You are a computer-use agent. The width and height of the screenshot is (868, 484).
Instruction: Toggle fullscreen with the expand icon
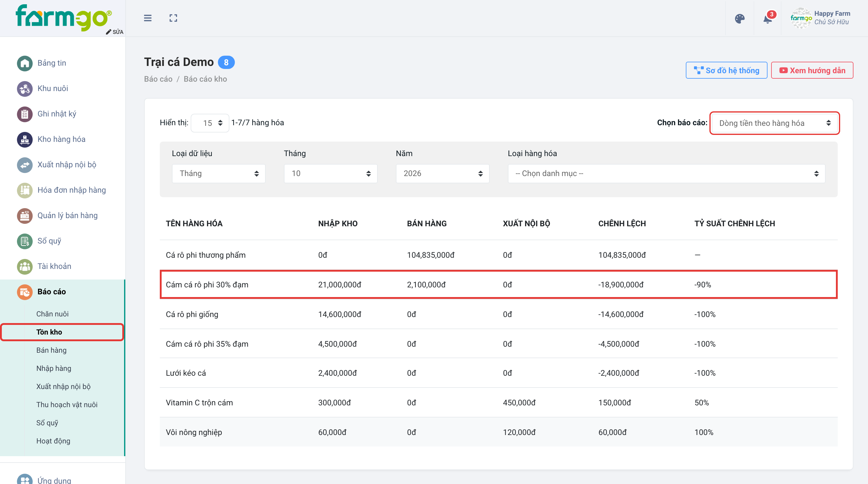coord(173,18)
